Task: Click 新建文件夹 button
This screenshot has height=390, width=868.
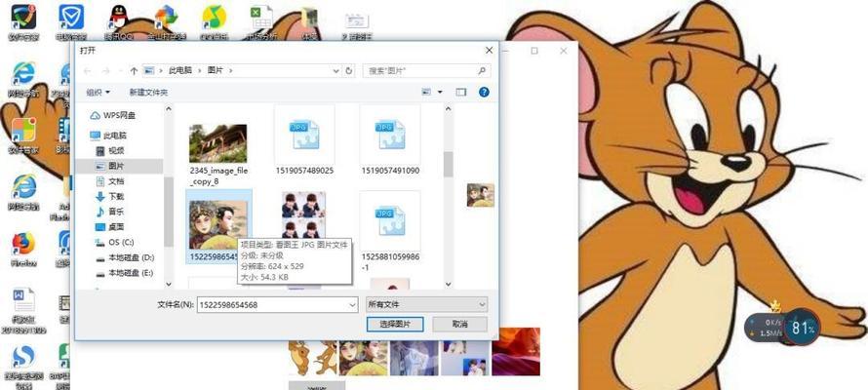Action: click(148, 92)
